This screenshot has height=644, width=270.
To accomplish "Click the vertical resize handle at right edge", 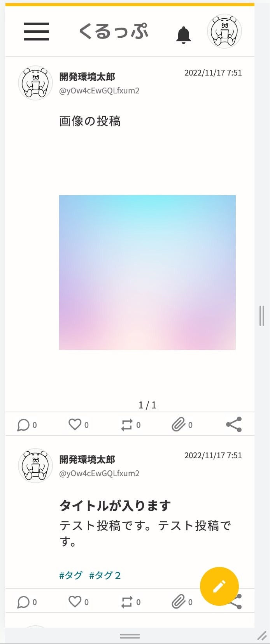I will click(x=262, y=316).
